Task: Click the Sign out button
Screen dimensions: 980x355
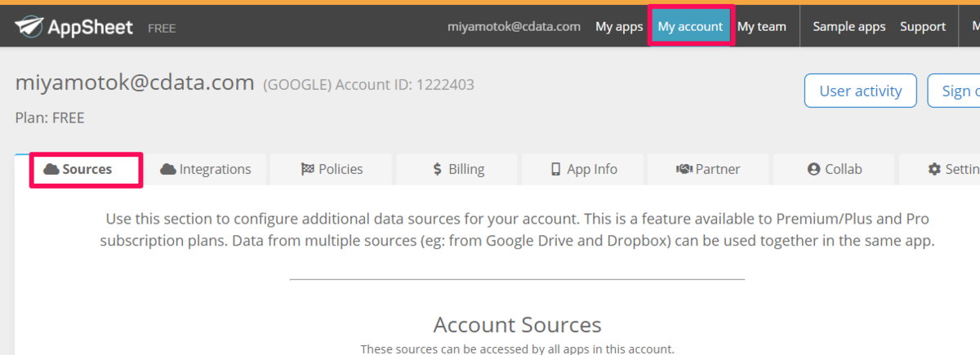Action: pos(954,91)
